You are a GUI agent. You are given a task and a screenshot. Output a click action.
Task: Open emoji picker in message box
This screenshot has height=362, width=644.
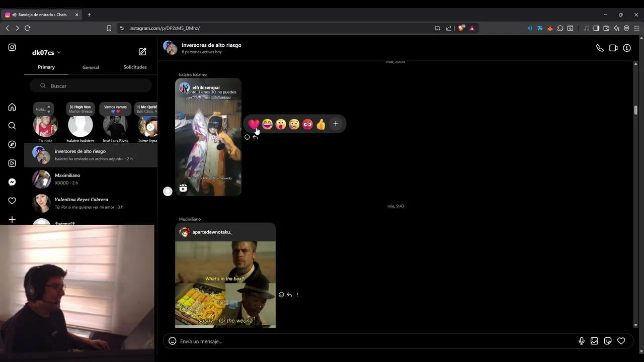tap(172, 341)
